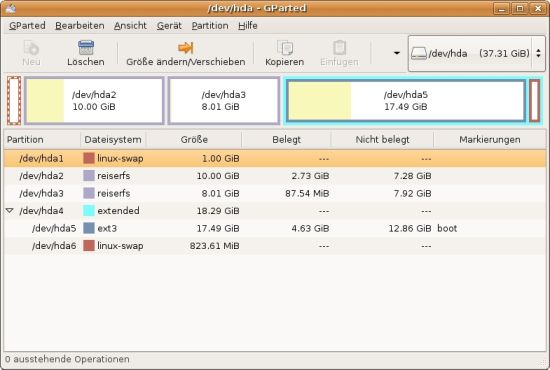Click the Kopieren copy partition icon
Viewport: 550px width, 370px height.
click(284, 48)
